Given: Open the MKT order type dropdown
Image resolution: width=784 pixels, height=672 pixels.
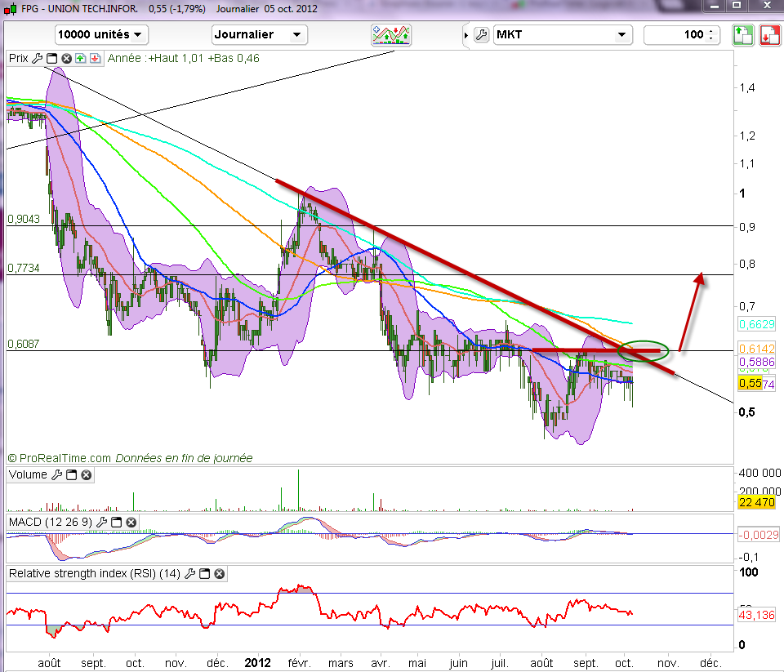Looking at the screenshot, I should pyautogui.click(x=563, y=35).
